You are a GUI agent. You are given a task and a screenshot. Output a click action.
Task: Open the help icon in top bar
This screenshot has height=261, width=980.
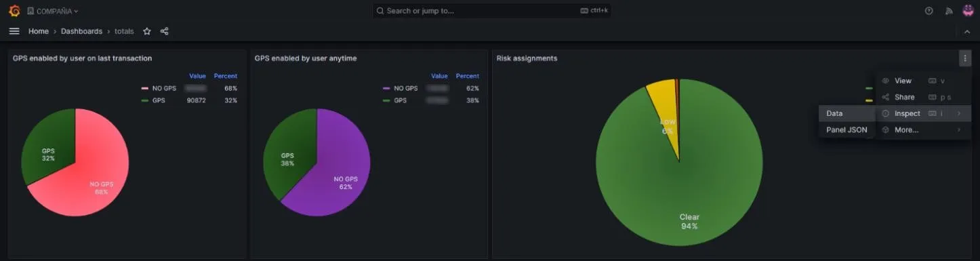pos(929,11)
